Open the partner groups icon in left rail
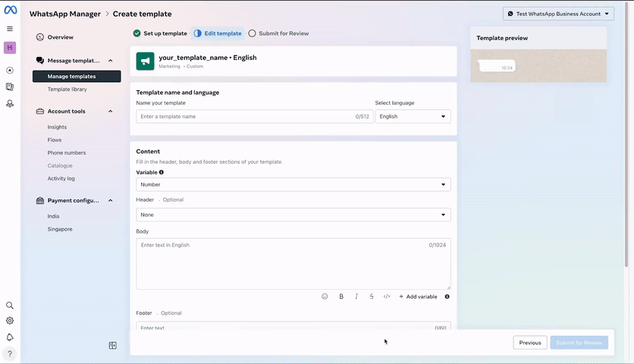The height and width of the screenshot is (364, 634). coord(10,104)
